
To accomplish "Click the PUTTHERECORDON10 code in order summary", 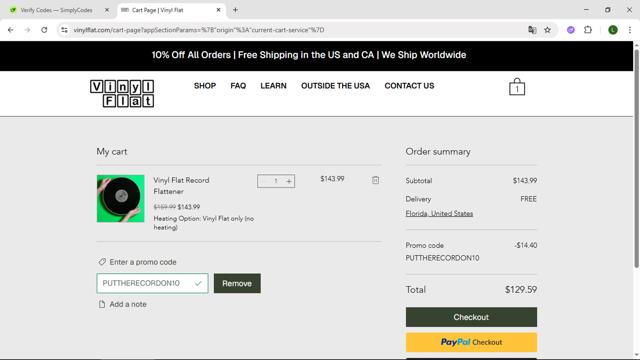I will click(x=442, y=258).
